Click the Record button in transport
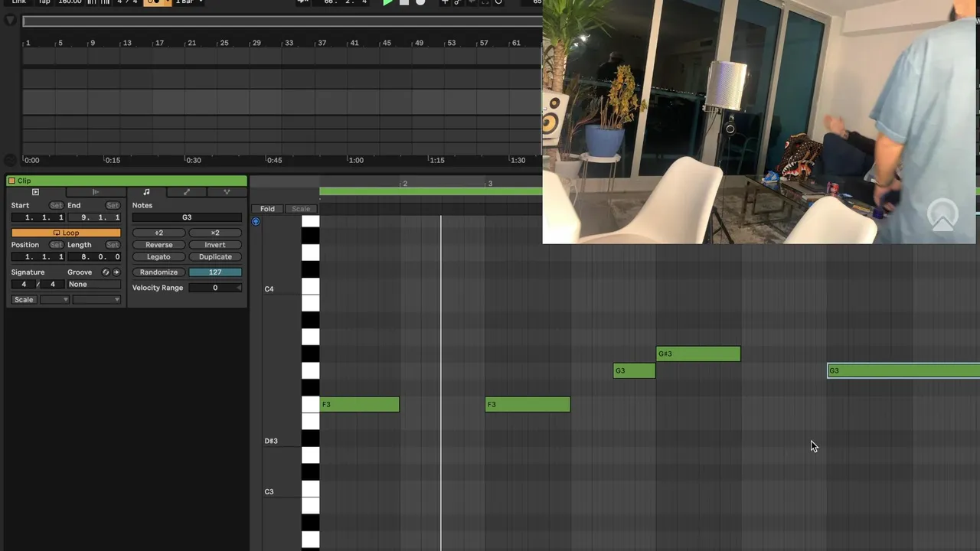The height and width of the screenshot is (551, 980). [420, 2]
